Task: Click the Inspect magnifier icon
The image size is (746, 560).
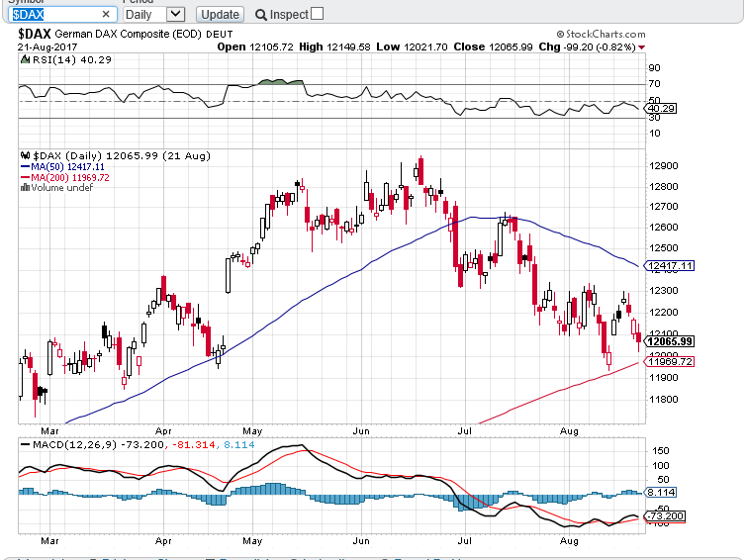Action: [x=261, y=15]
